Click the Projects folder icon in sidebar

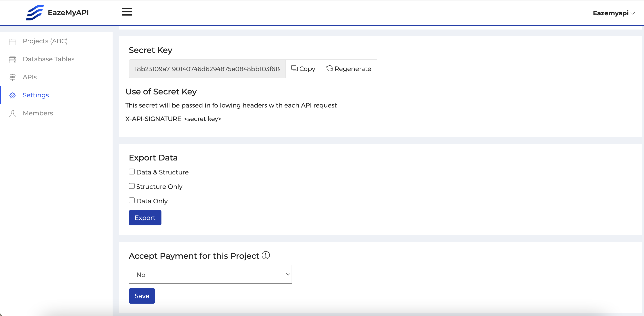13,41
